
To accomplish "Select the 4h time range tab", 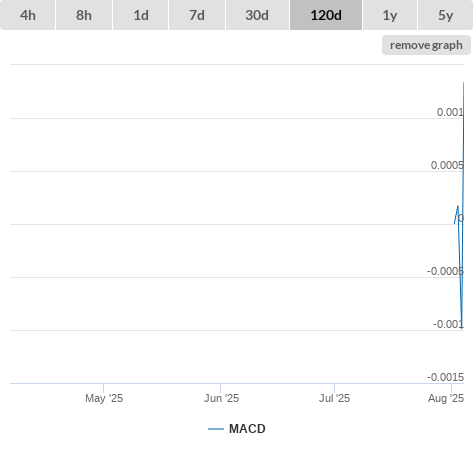I will 28,15.
